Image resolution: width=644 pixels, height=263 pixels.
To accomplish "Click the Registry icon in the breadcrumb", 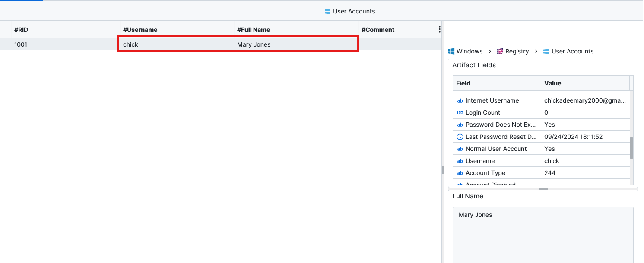I will coord(500,51).
